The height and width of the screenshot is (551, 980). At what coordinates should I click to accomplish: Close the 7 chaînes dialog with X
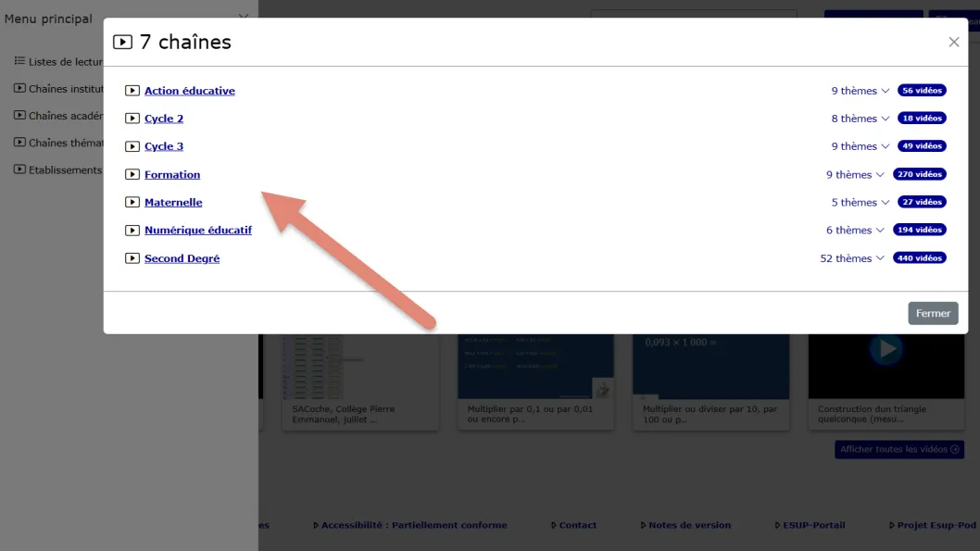[953, 42]
